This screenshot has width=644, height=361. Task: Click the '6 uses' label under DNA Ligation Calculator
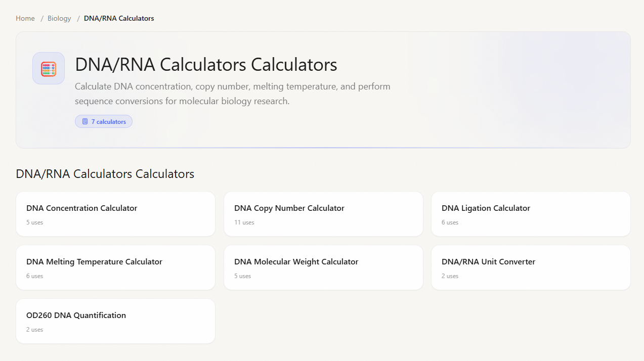(450, 222)
